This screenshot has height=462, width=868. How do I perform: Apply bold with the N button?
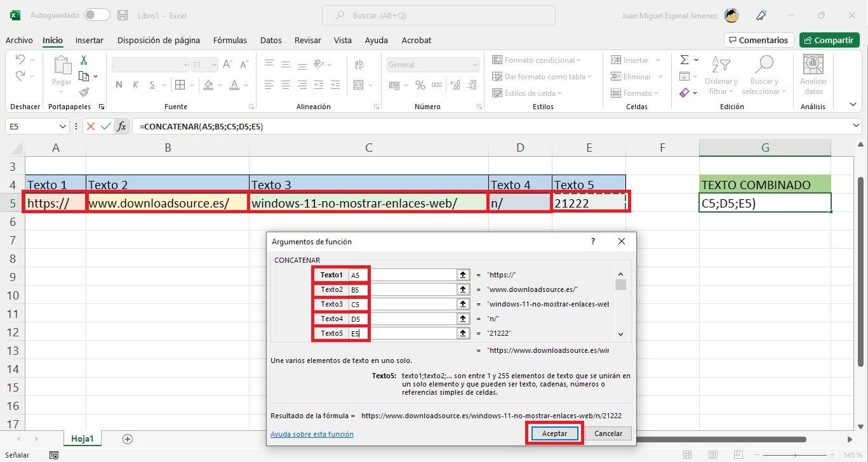point(119,84)
